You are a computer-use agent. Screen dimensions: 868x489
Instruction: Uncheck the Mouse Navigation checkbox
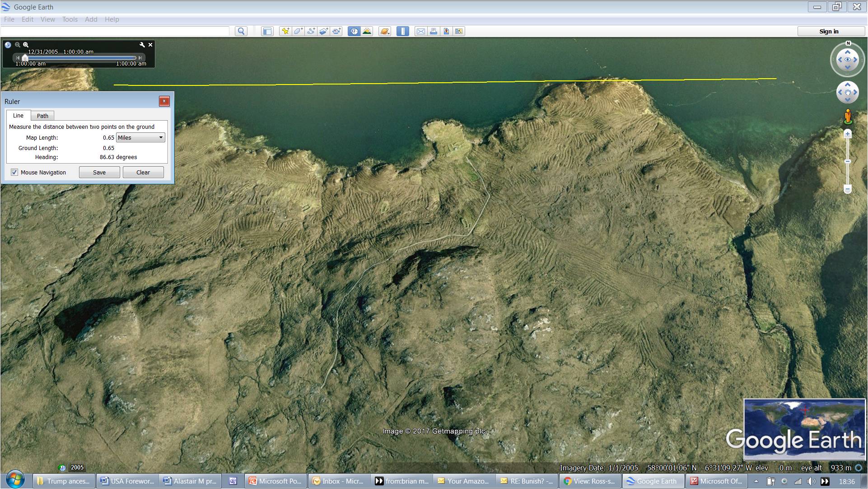click(x=14, y=172)
